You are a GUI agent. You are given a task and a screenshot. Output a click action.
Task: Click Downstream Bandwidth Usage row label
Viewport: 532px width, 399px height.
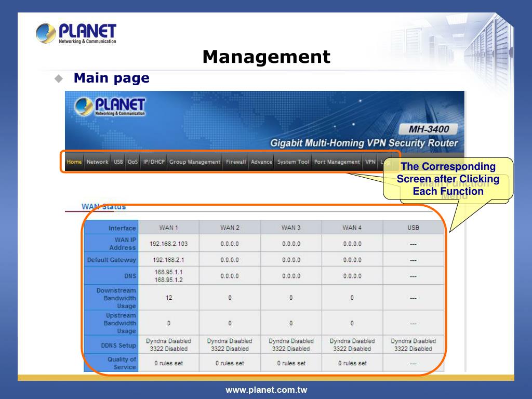pos(111,298)
